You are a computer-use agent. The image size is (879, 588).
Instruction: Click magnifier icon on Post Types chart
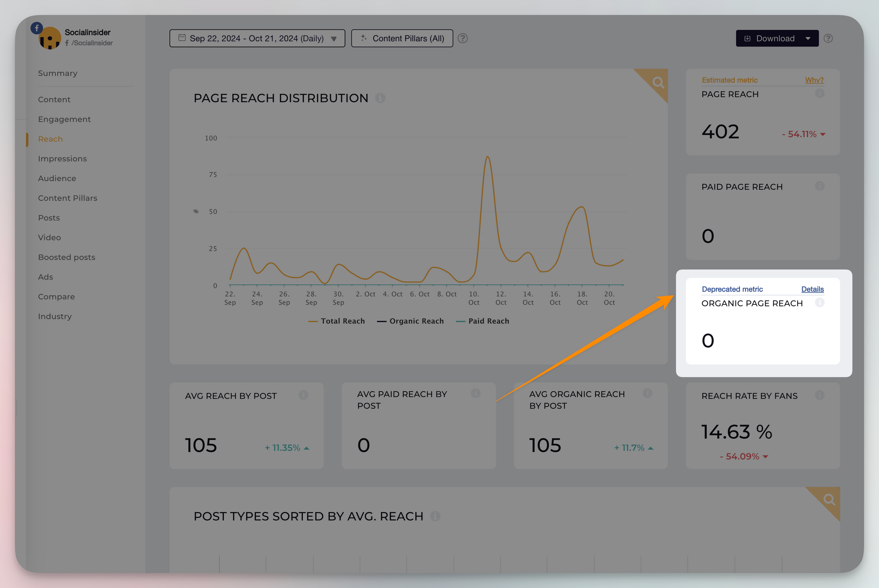pyautogui.click(x=829, y=499)
